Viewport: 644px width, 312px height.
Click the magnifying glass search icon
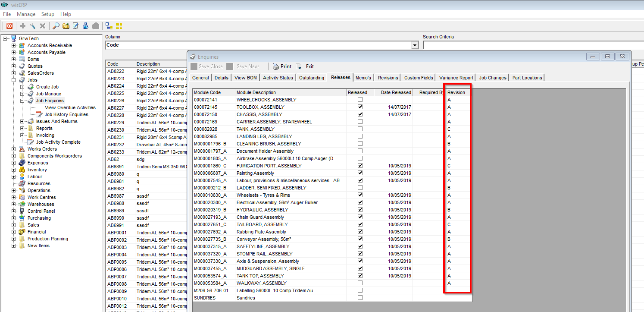(x=56, y=26)
